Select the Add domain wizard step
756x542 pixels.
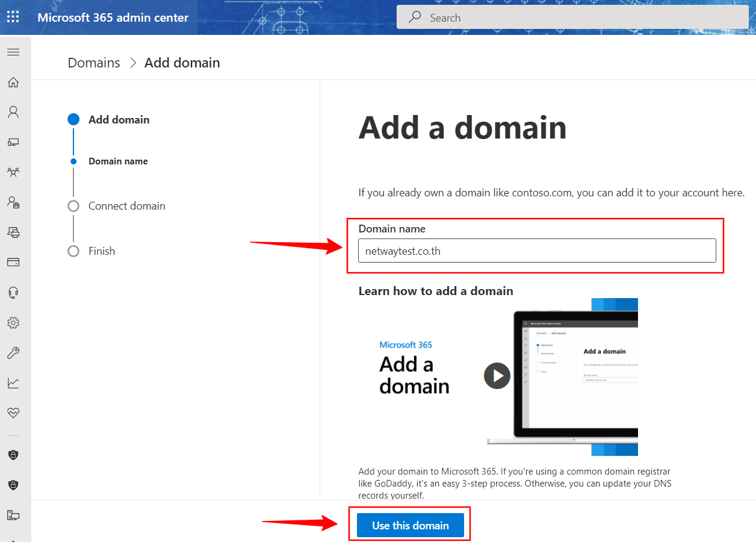click(119, 120)
